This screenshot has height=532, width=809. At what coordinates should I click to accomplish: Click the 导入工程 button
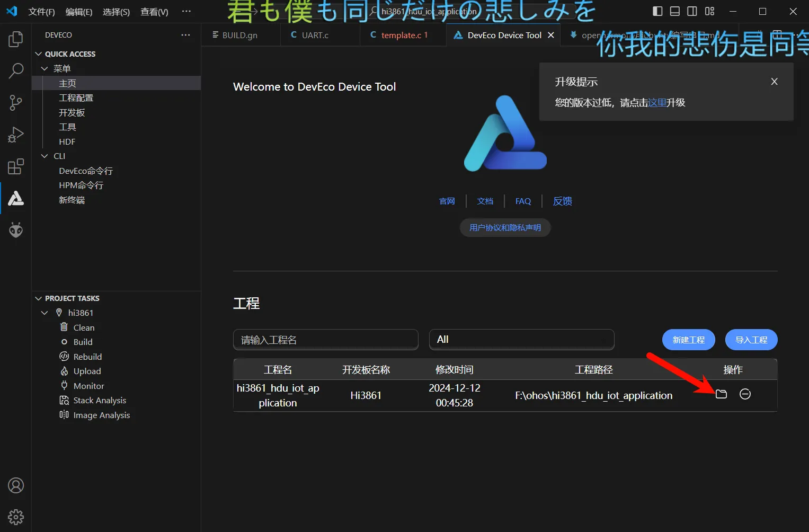tap(751, 340)
